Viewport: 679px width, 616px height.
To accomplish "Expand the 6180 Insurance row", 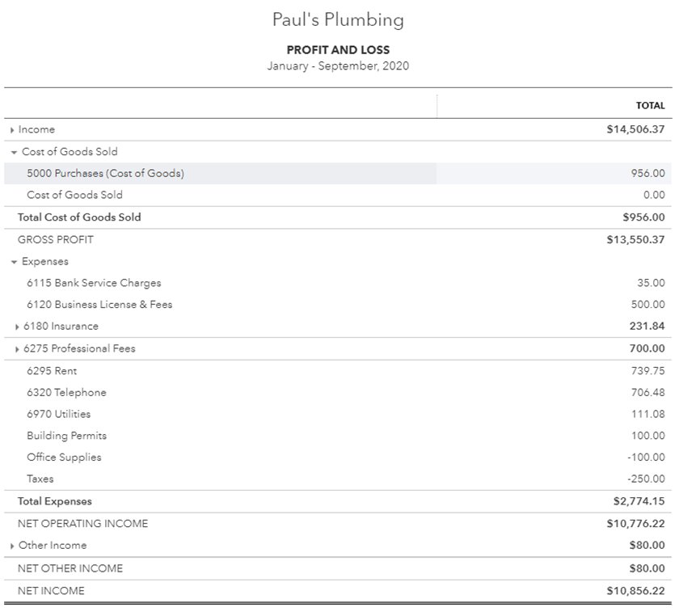I will pos(18,327).
